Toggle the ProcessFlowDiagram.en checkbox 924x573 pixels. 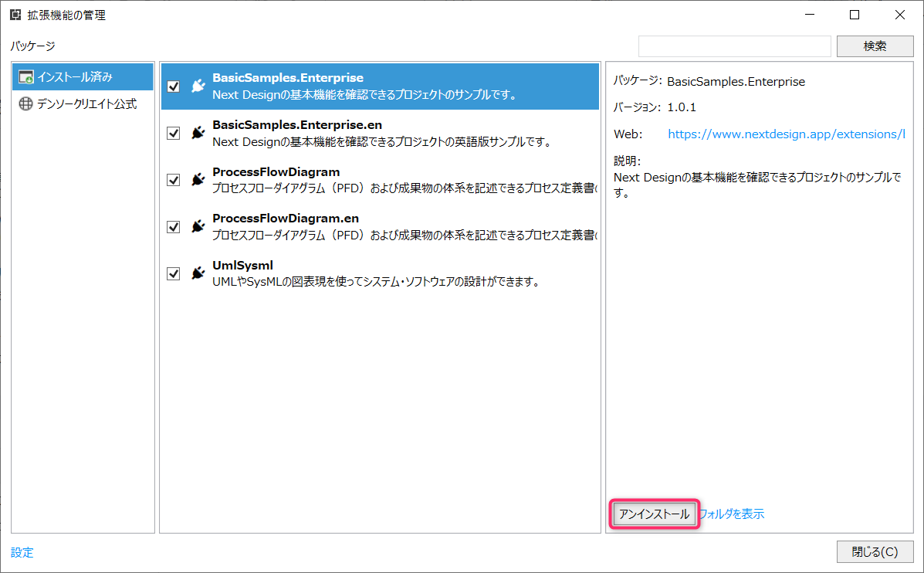pos(173,226)
